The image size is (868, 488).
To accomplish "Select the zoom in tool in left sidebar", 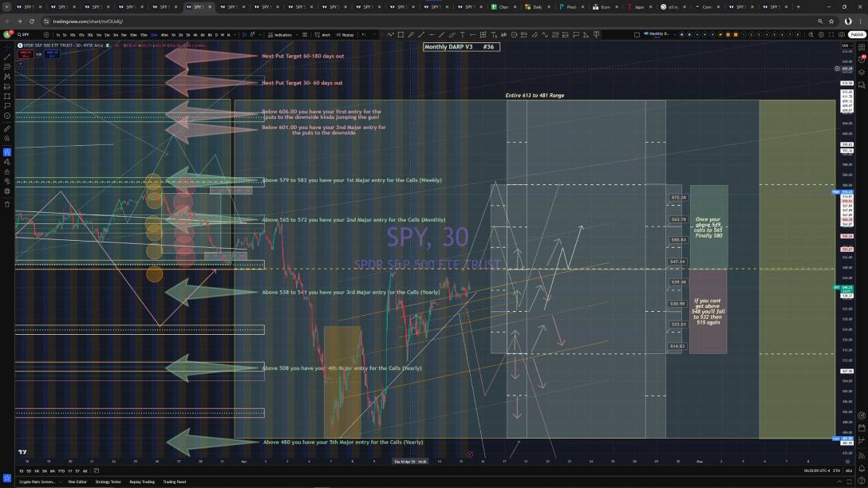I will tap(7, 138).
